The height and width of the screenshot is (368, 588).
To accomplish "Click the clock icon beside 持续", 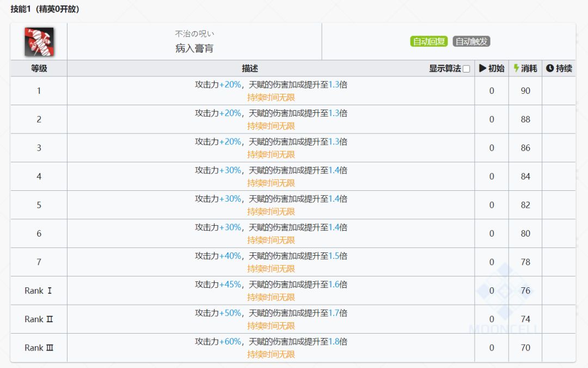I will (549, 68).
